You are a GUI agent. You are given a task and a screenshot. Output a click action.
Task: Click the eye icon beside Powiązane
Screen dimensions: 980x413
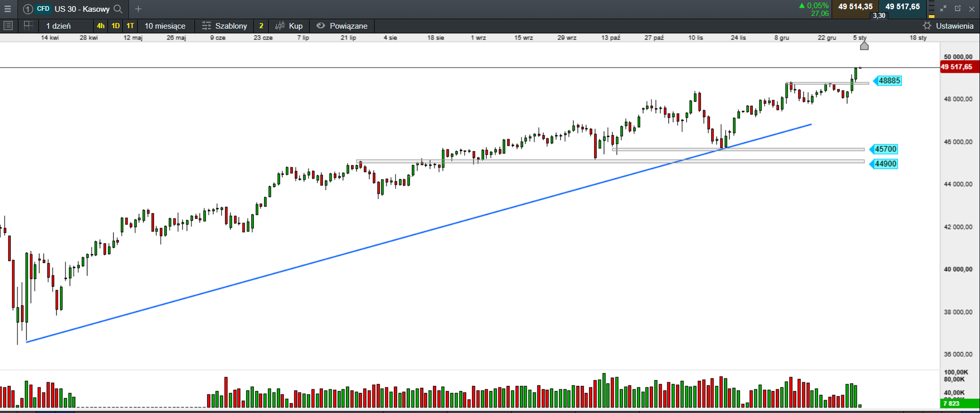click(320, 26)
